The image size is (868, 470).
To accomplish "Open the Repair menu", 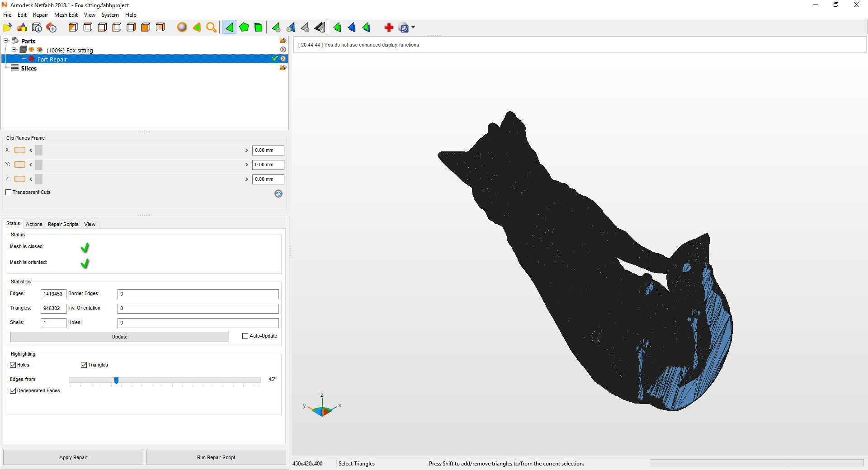I will [x=40, y=15].
